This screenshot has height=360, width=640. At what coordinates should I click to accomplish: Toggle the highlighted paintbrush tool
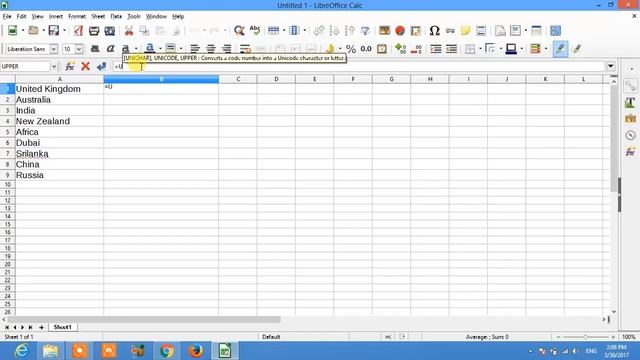point(560,49)
